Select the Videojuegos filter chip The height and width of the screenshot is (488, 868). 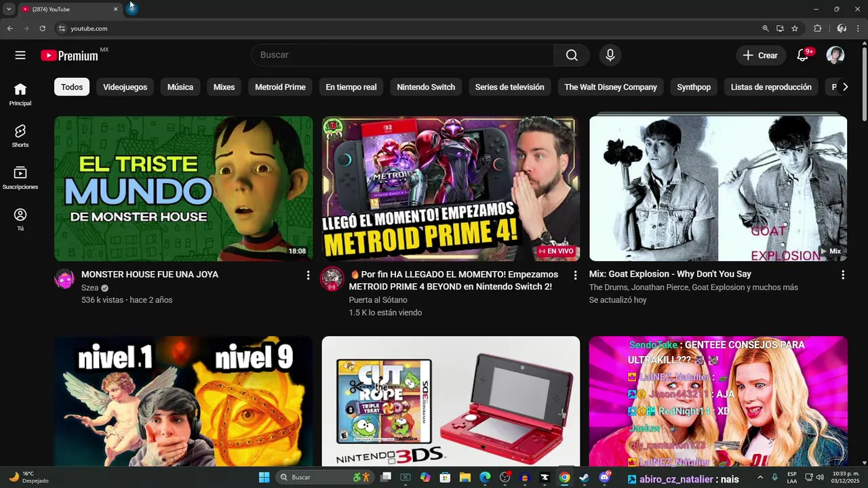pos(125,87)
